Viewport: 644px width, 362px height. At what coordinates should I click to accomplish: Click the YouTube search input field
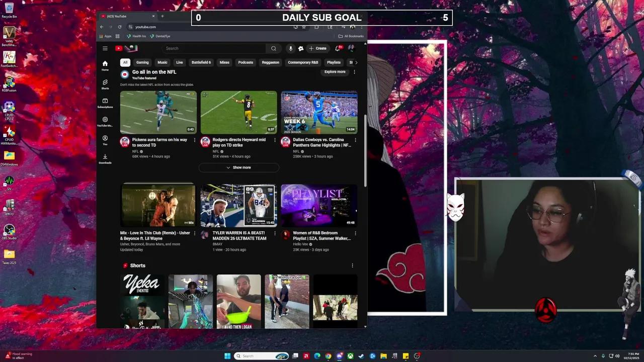point(215,48)
